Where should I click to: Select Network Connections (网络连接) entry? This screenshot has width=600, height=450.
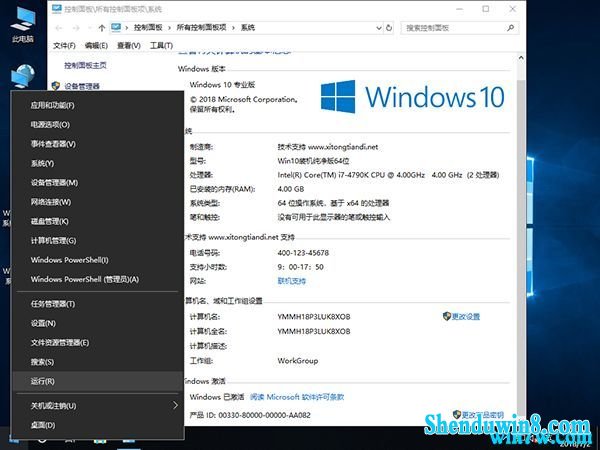click(x=98, y=202)
